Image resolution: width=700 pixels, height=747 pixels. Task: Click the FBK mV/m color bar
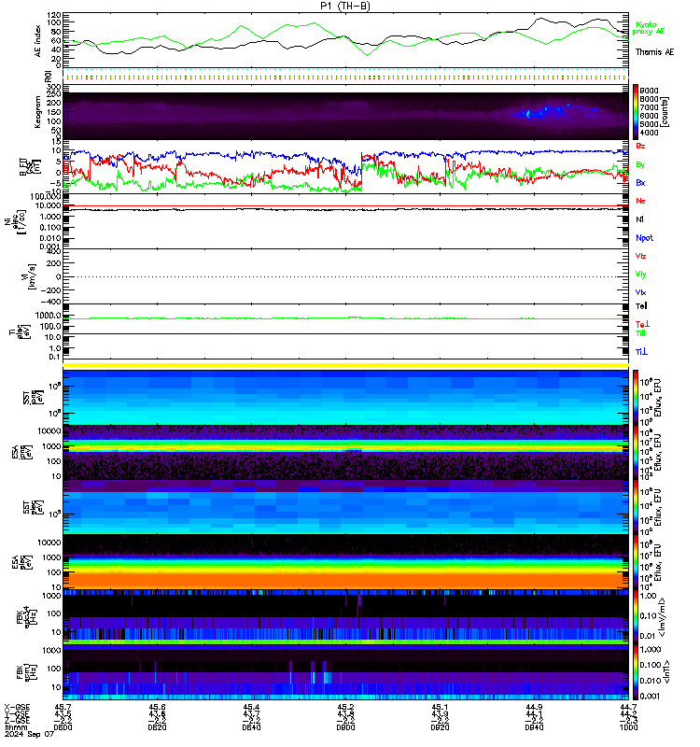(636, 617)
